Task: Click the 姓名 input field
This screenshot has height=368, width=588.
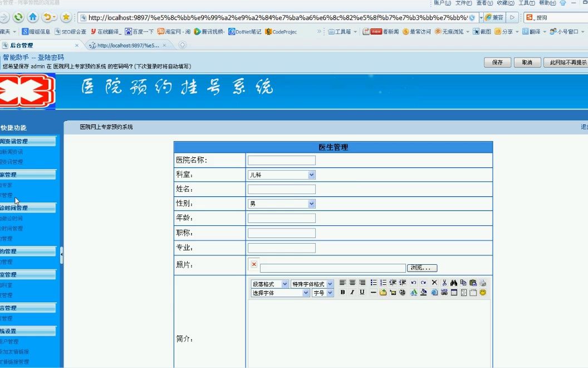Action: coord(282,189)
